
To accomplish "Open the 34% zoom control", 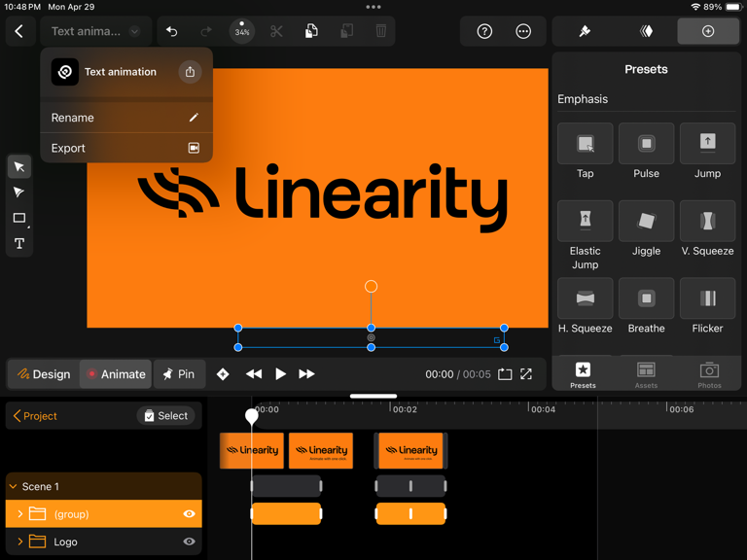I will (241, 31).
